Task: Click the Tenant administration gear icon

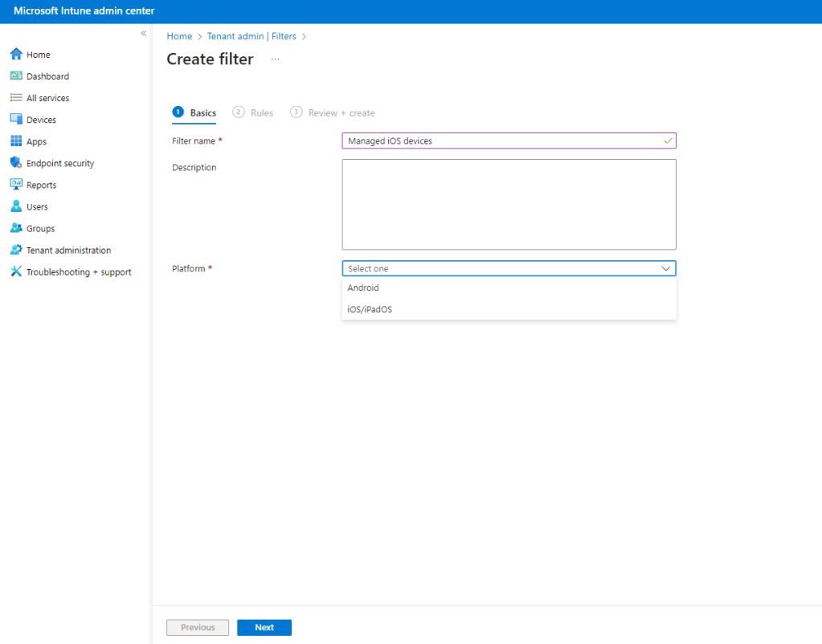Action: (x=16, y=250)
